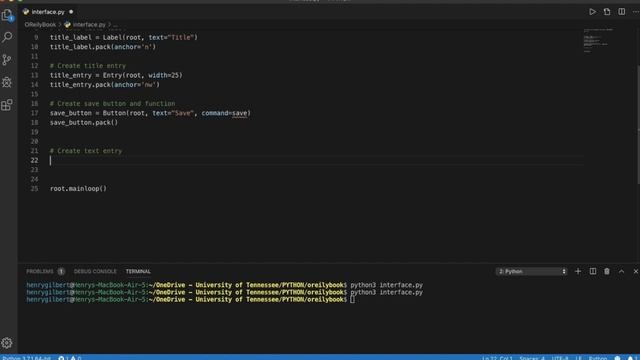640x360 pixels.
Task: Click interface.py in the breadcrumb
Action: [x=89, y=24]
